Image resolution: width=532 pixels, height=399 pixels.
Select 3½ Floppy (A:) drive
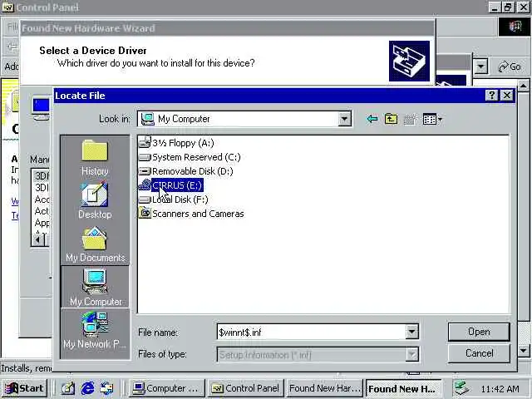176,143
